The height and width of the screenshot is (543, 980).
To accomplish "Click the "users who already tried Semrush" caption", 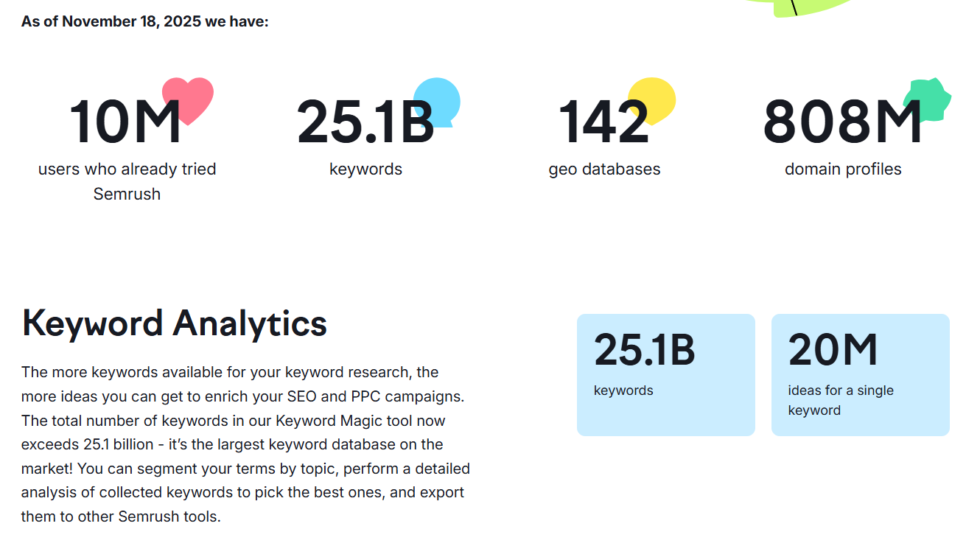I will 127,181.
